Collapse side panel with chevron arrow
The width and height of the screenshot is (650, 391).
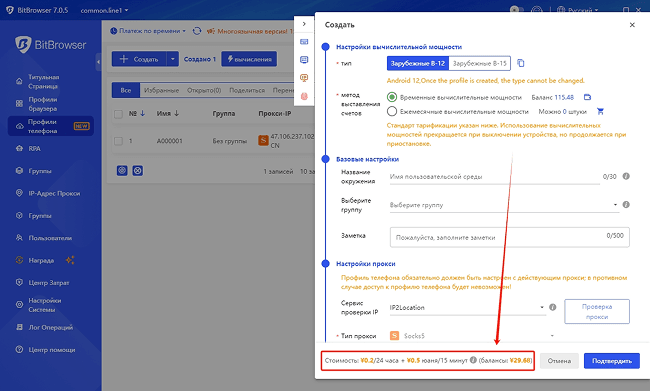tap(304, 24)
